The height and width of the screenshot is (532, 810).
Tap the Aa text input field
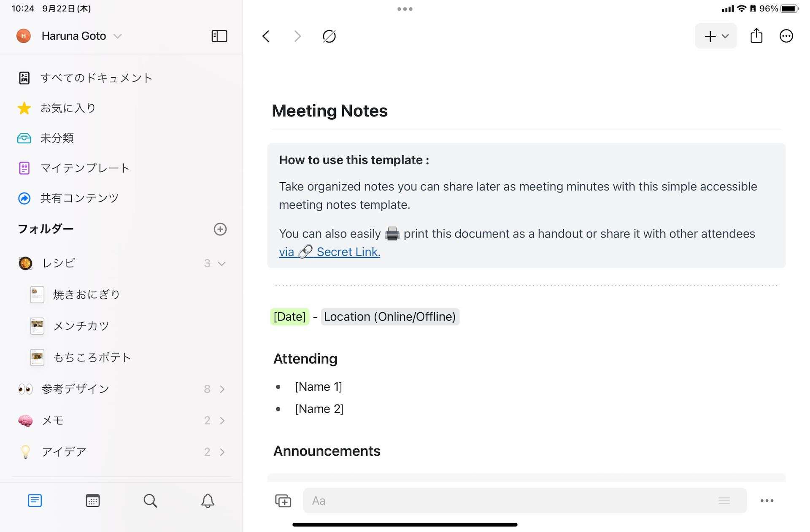coord(525,501)
